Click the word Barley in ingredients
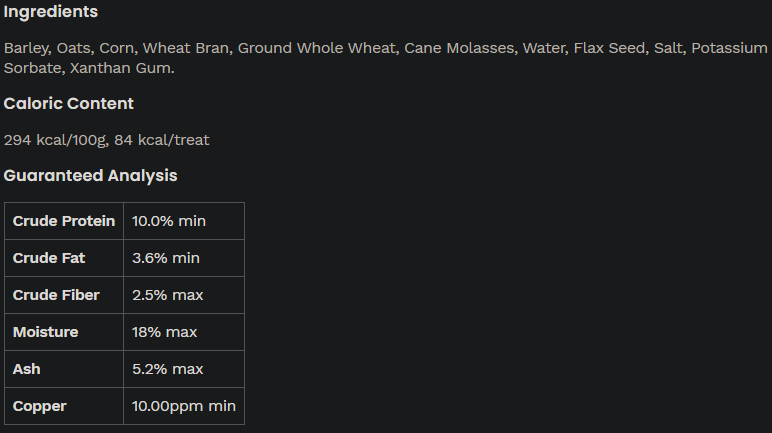772x433 pixels. (26, 48)
